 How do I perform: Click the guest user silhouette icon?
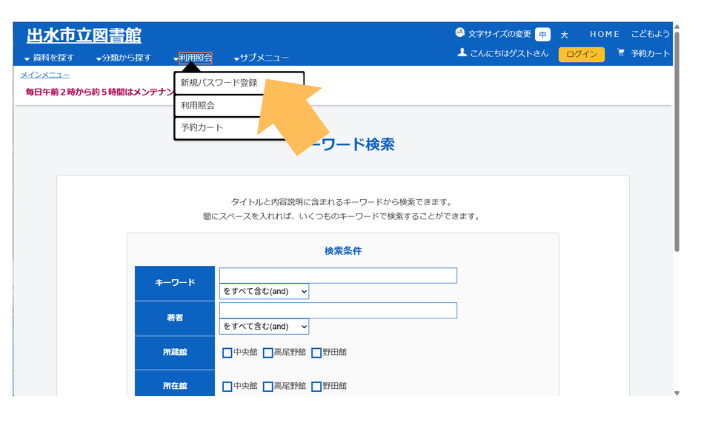(x=462, y=53)
